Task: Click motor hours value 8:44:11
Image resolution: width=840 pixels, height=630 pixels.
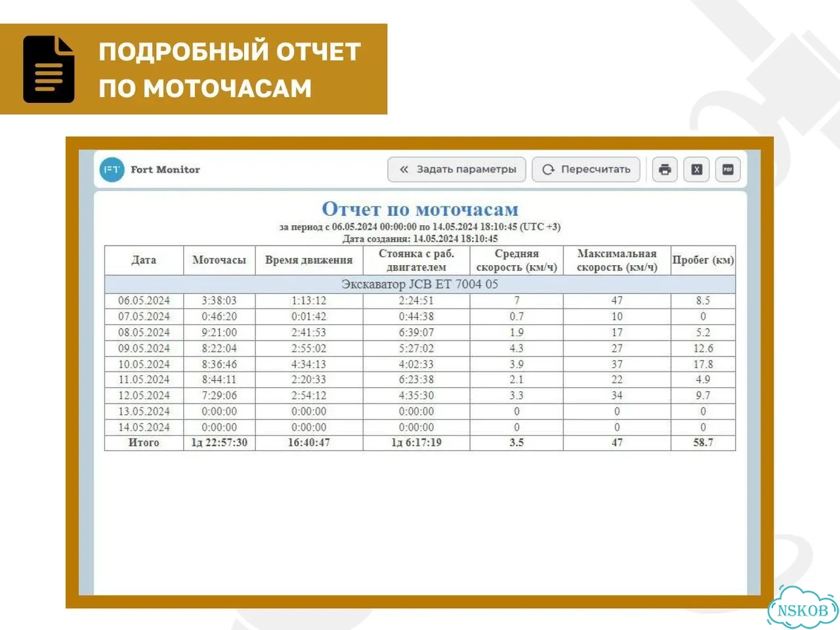Action: click(x=219, y=379)
